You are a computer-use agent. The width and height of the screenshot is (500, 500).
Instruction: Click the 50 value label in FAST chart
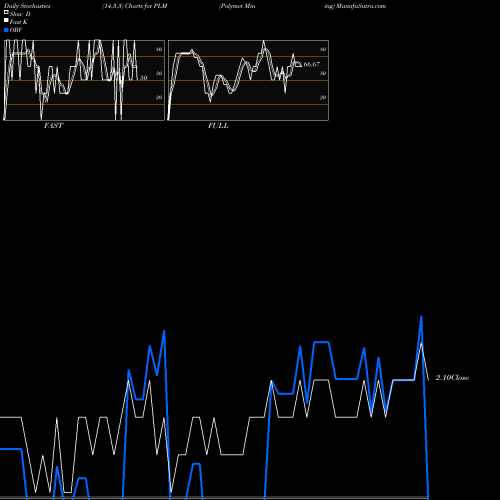click(x=143, y=78)
